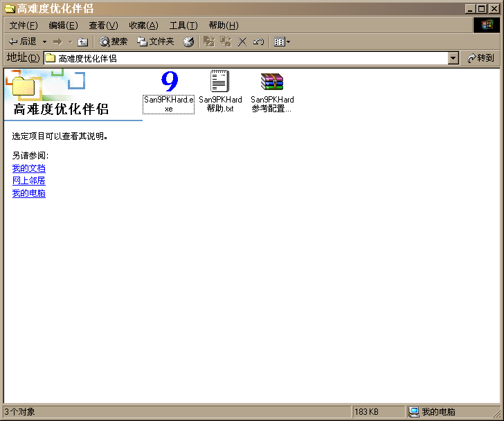
Task: Click the 3 个对象 status bar text
Action: [19, 412]
